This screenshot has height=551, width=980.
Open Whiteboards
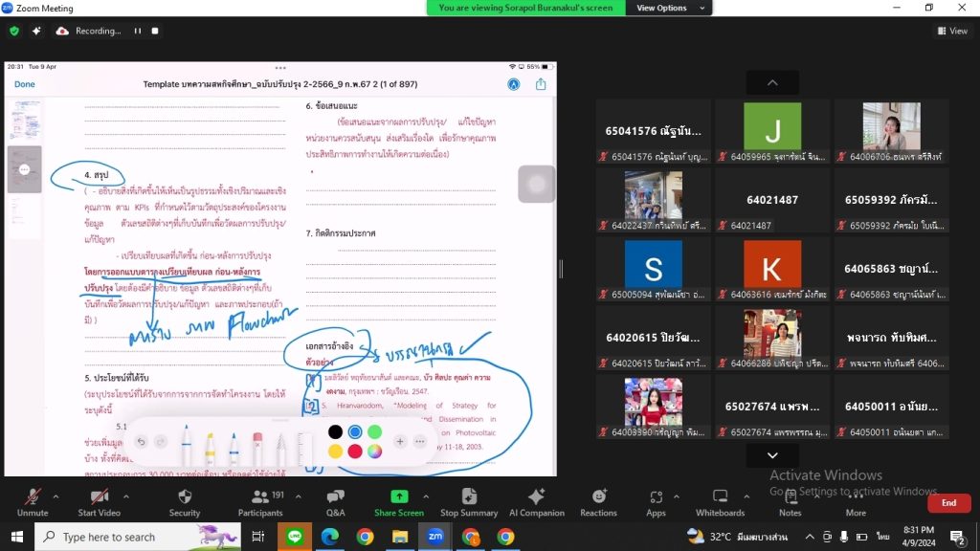tap(720, 502)
